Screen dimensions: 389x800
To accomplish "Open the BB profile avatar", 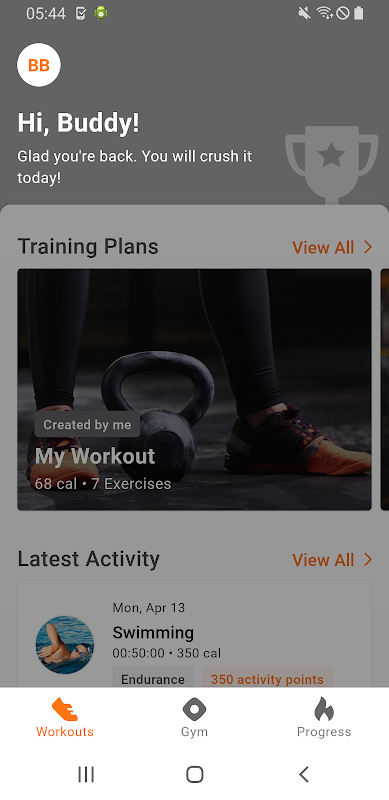I will (x=39, y=65).
